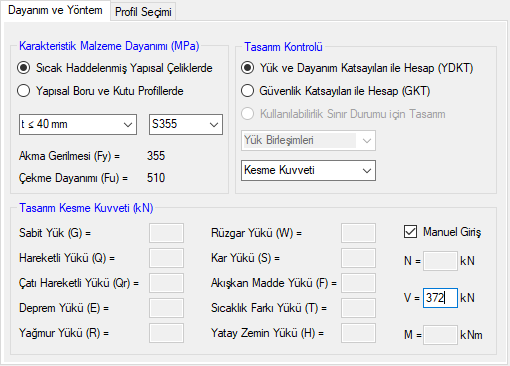Click the Deprem Yükü (E) input field

click(166, 308)
